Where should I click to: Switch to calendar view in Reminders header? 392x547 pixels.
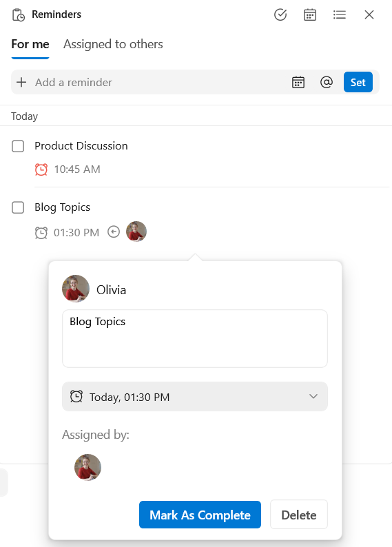310,14
